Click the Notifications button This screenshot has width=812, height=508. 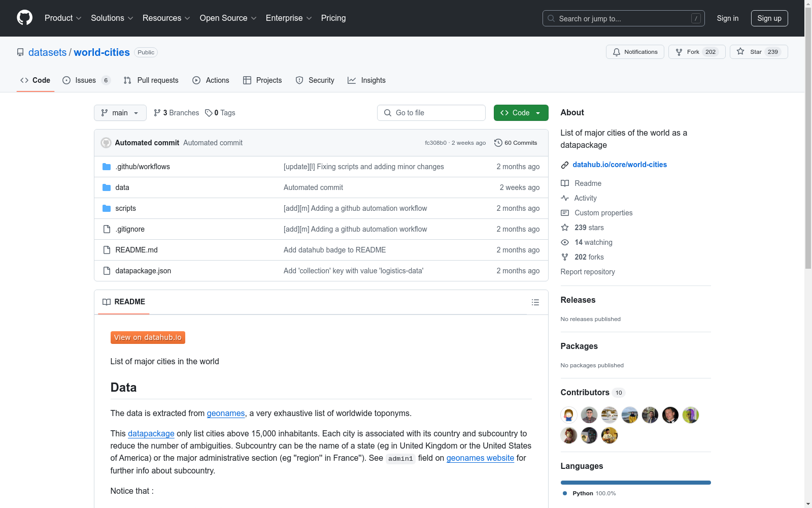point(635,52)
